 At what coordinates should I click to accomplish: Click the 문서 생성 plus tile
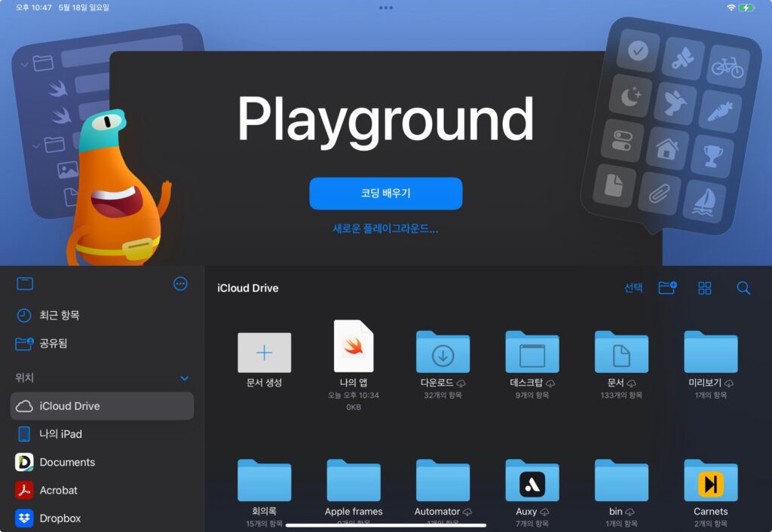[265, 353]
